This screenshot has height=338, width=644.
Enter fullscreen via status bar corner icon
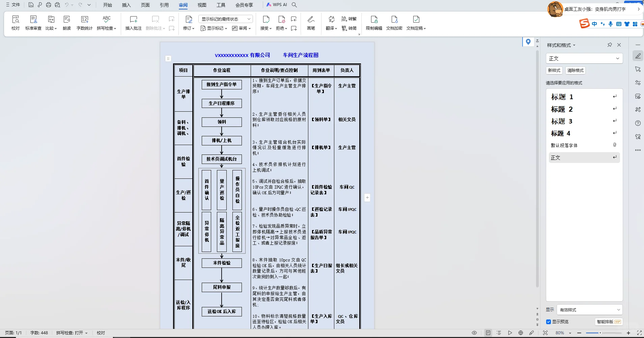(x=639, y=333)
